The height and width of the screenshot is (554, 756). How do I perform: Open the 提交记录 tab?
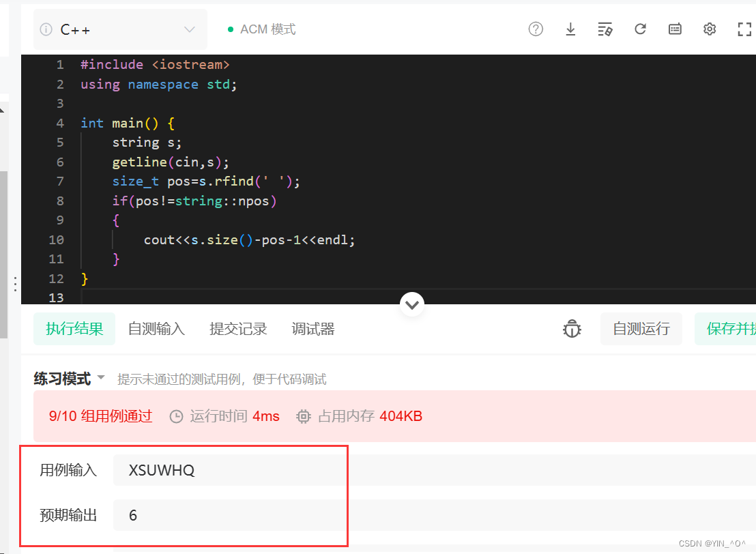tap(238, 328)
